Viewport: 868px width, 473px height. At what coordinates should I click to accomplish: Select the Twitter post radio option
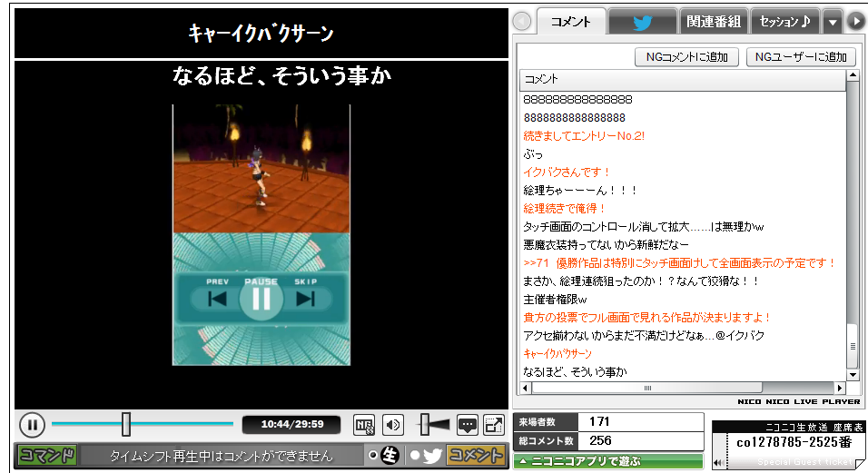[x=415, y=456]
